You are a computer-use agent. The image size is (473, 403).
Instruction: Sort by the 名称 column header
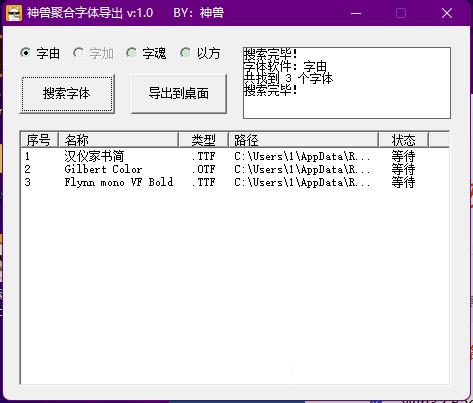tap(118, 140)
